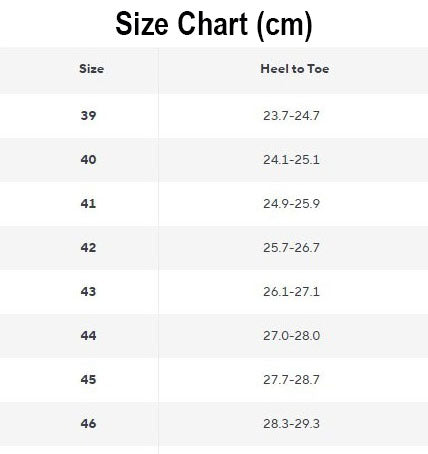Select size 41 cell

tap(88, 204)
